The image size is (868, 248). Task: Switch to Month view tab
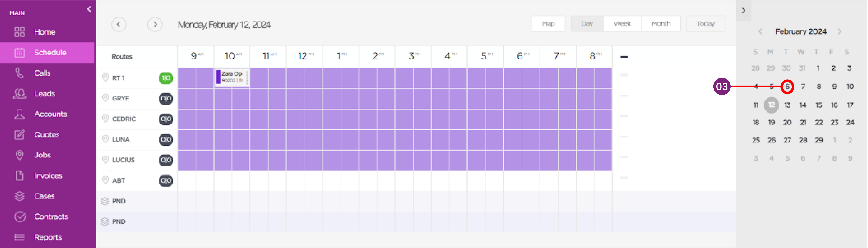[661, 24]
